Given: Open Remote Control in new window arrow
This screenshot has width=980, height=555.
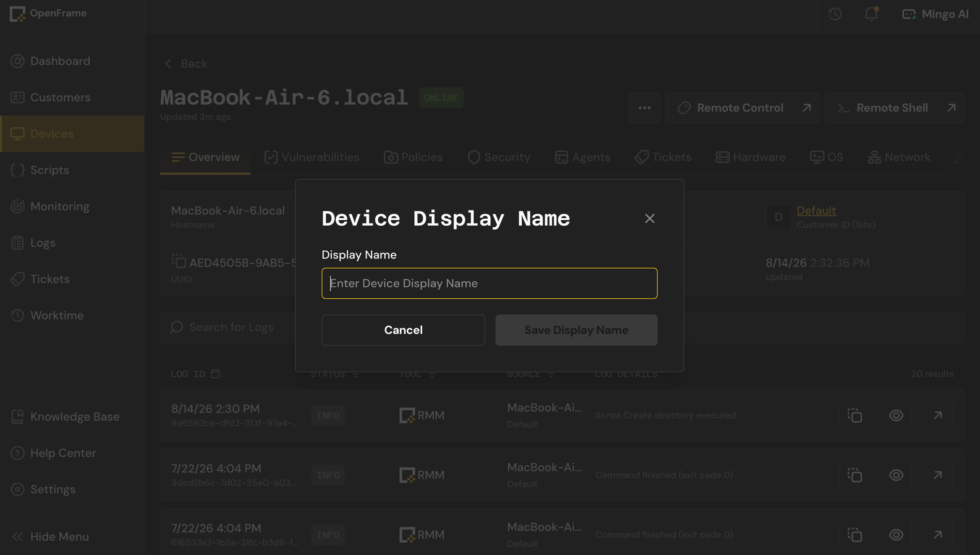Looking at the screenshot, I should (806, 108).
